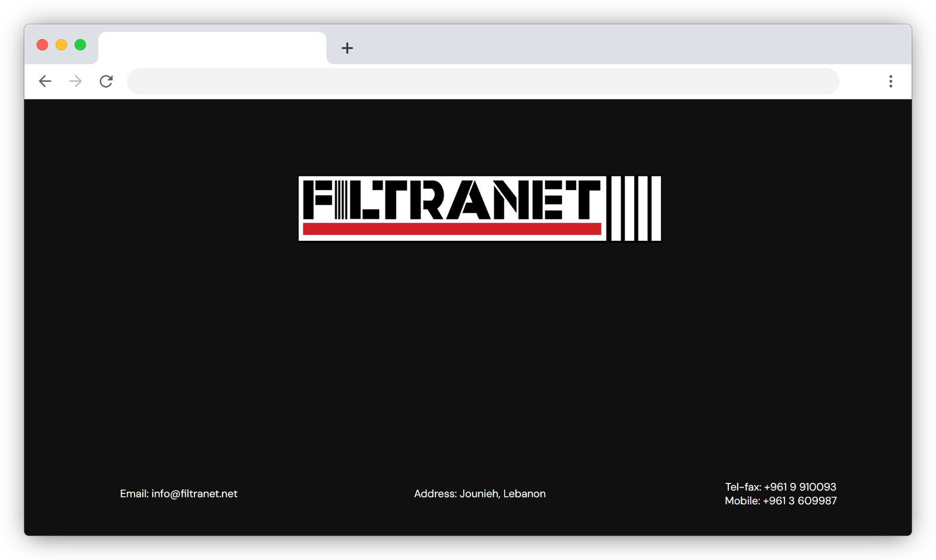The height and width of the screenshot is (560, 936).
Task: Click the browser back arrow
Action: [x=45, y=81]
